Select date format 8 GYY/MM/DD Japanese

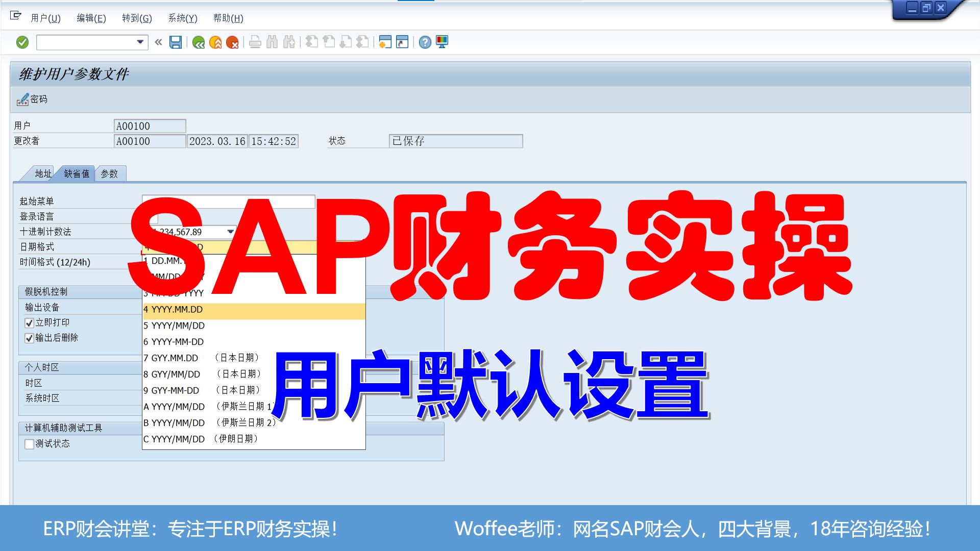coord(254,374)
